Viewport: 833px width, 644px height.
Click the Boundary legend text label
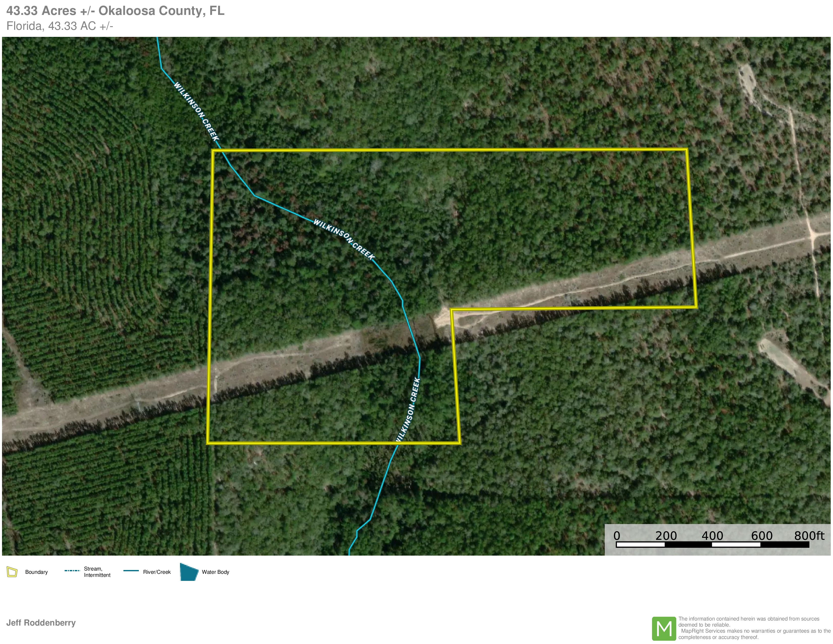tap(36, 572)
